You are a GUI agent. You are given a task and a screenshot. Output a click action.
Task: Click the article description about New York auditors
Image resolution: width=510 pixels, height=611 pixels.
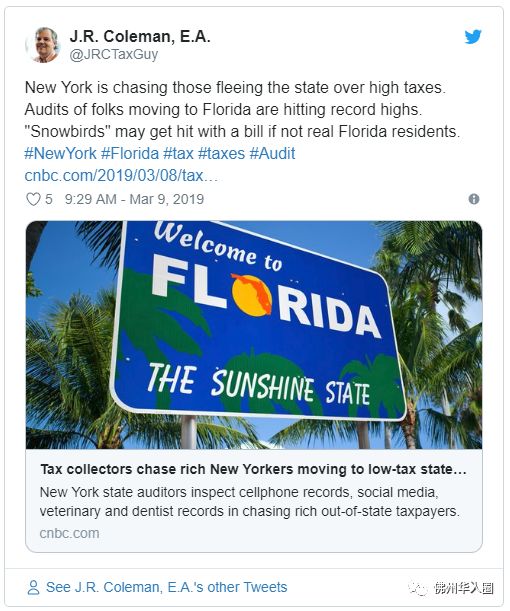point(250,502)
